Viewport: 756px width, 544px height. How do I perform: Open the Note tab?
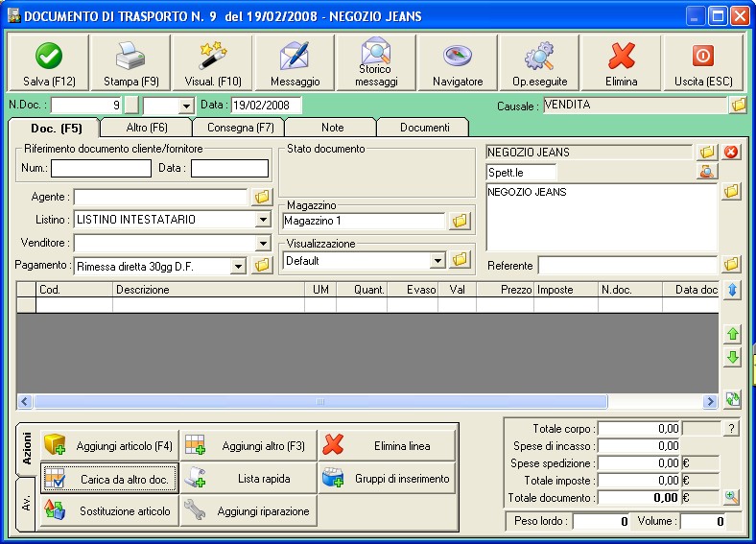point(332,128)
